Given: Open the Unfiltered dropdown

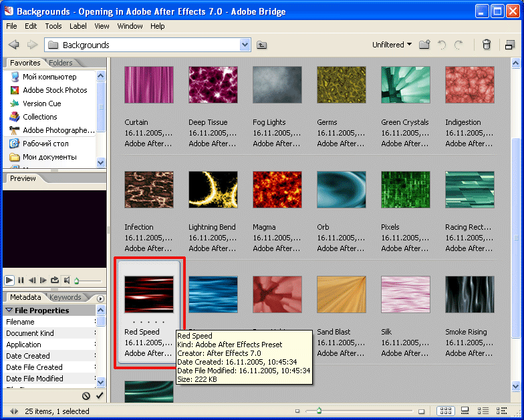Looking at the screenshot, I should click(392, 45).
